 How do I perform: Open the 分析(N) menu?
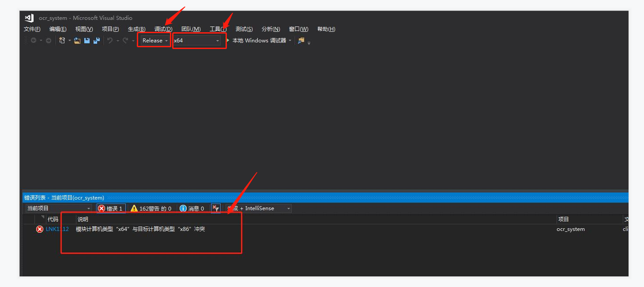coord(271,29)
